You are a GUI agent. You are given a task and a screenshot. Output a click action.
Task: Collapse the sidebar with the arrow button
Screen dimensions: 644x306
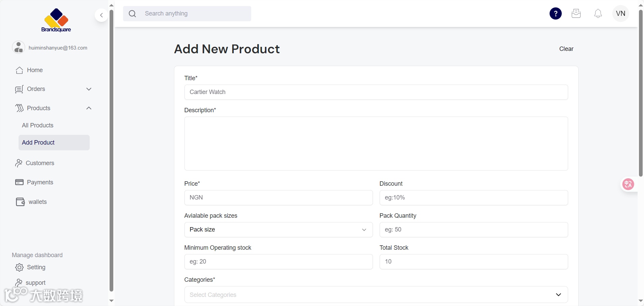tap(101, 15)
